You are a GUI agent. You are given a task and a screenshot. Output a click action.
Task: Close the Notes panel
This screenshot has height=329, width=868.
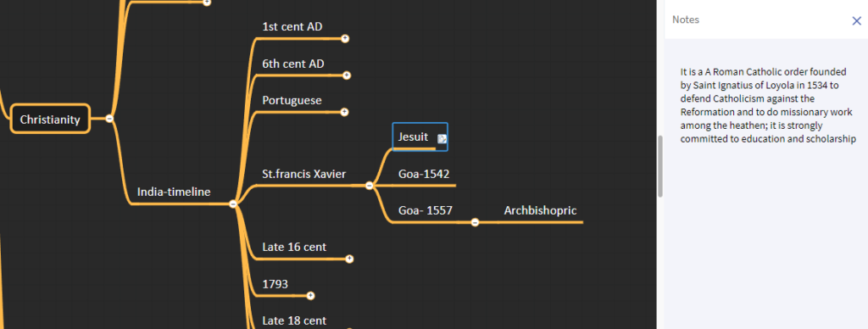(x=856, y=21)
